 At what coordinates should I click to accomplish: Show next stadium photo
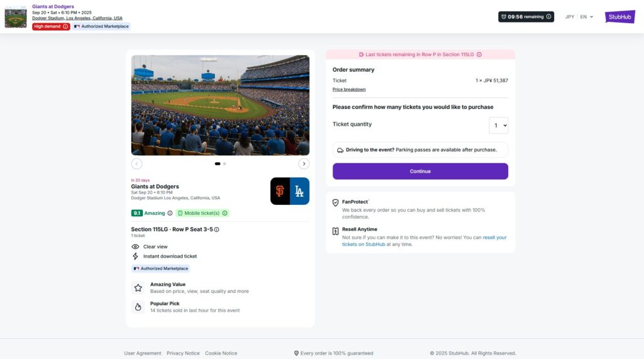pyautogui.click(x=304, y=164)
